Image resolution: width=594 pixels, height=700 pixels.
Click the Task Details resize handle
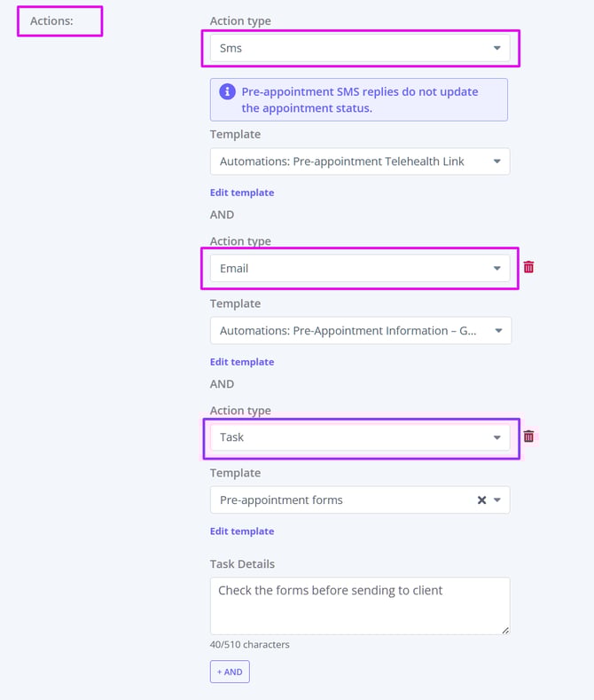tap(505, 630)
